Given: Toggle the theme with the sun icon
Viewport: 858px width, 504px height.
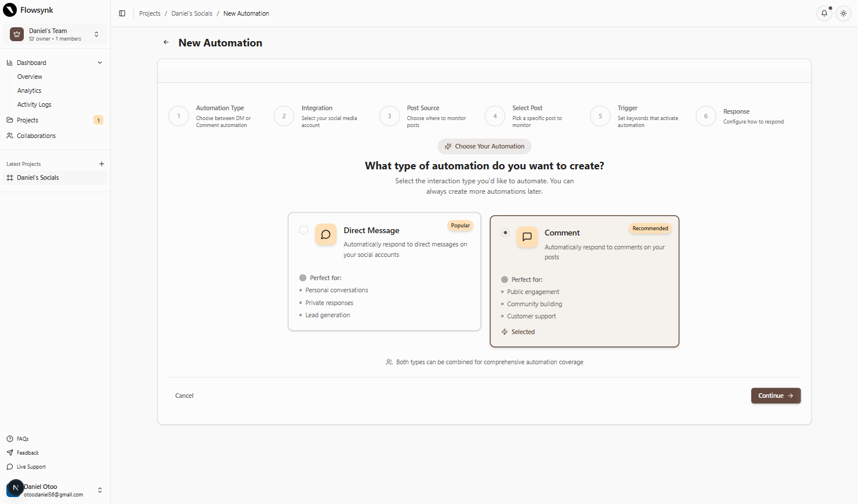Looking at the screenshot, I should 843,13.
